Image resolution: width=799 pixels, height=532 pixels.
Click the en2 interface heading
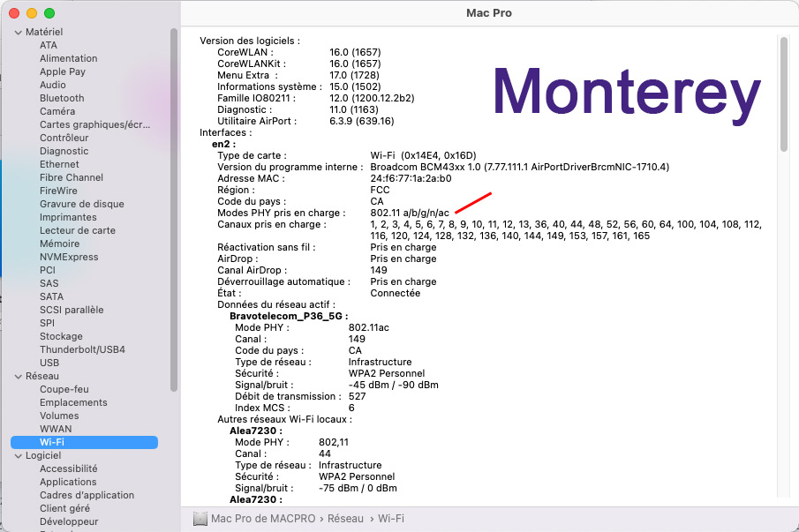pos(224,144)
